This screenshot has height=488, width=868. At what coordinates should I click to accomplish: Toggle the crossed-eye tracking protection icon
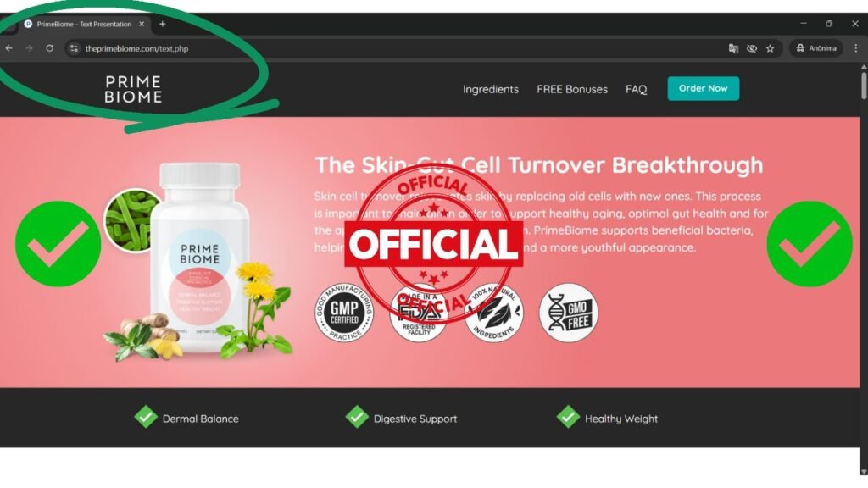coord(752,48)
